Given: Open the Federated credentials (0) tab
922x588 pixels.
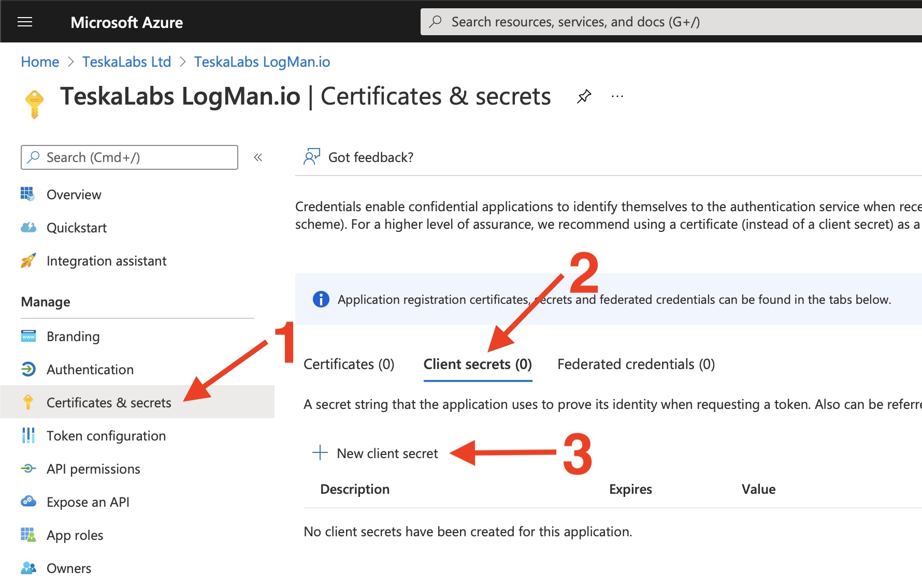Looking at the screenshot, I should pyautogui.click(x=636, y=364).
